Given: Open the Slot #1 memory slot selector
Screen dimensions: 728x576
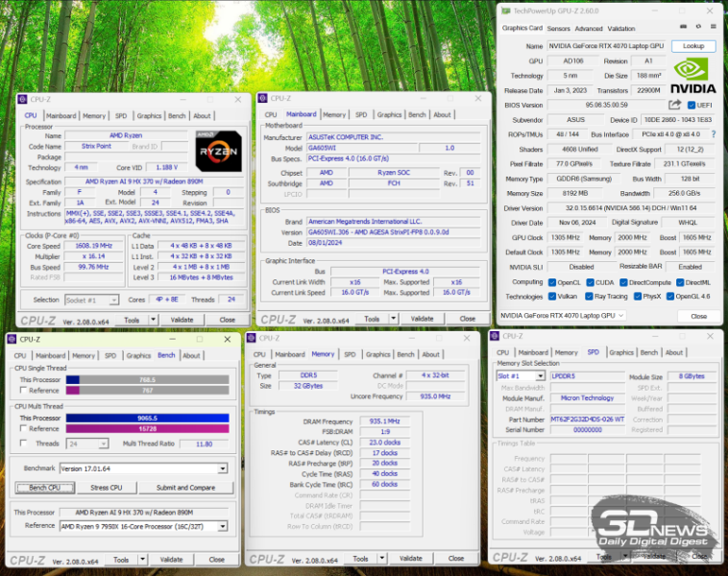Looking at the screenshot, I should pyautogui.click(x=522, y=376).
